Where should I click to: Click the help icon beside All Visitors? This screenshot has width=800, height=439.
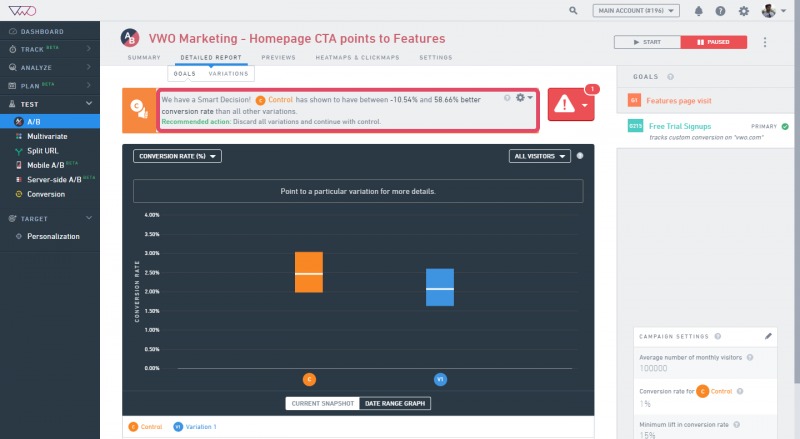point(580,156)
